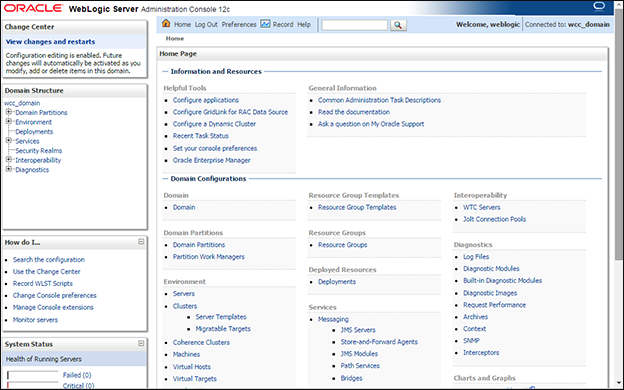Expand the Domain Partitions tree node
This screenshot has width=624, height=390.
pyautogui.click(x=8, y=112)
